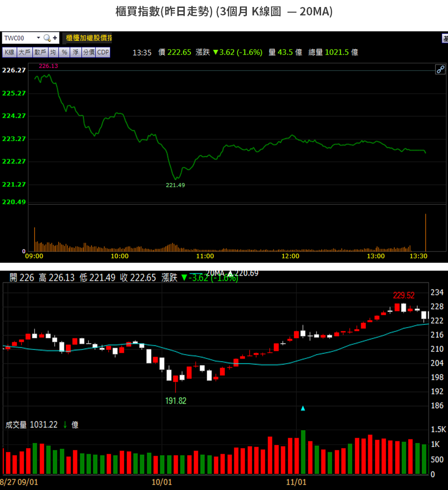Click the 開 226 open price text

[21, 278]
